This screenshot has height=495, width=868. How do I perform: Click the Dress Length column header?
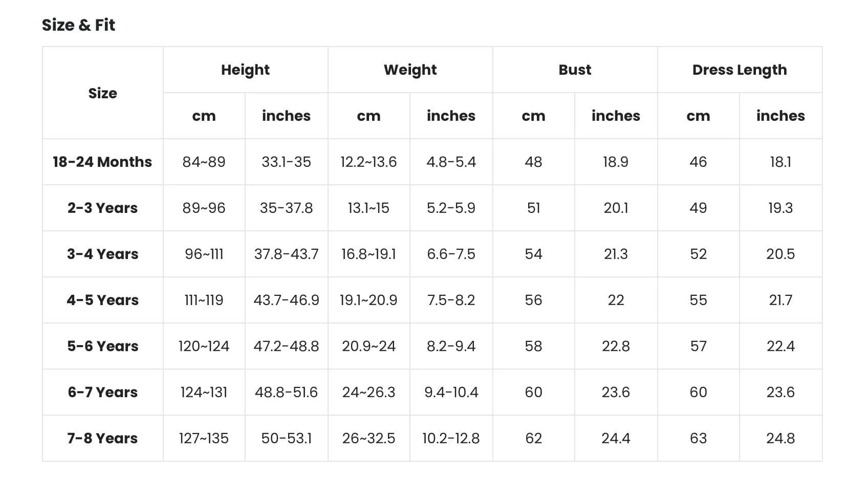(x=740, y=70)
